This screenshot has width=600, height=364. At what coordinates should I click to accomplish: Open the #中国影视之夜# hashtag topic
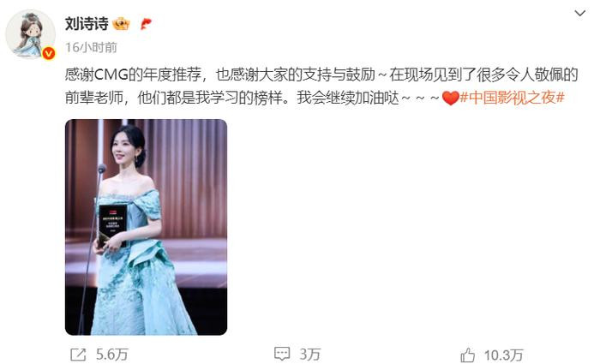point(512,98)
